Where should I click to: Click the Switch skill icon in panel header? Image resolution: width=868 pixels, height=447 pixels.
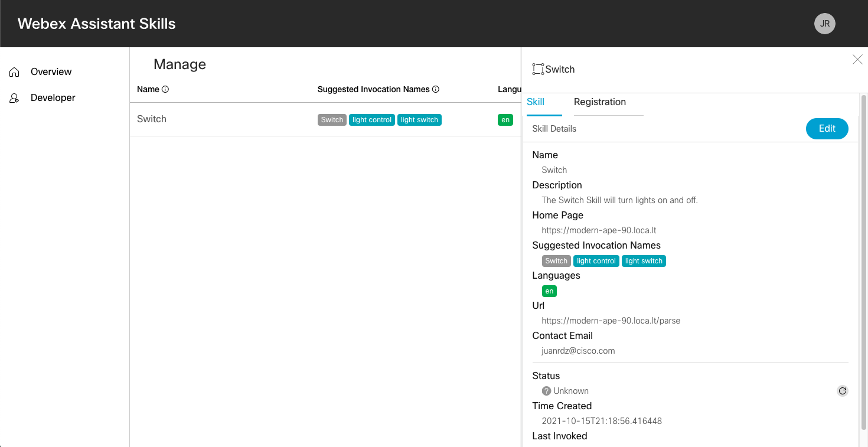coord(538,69)
